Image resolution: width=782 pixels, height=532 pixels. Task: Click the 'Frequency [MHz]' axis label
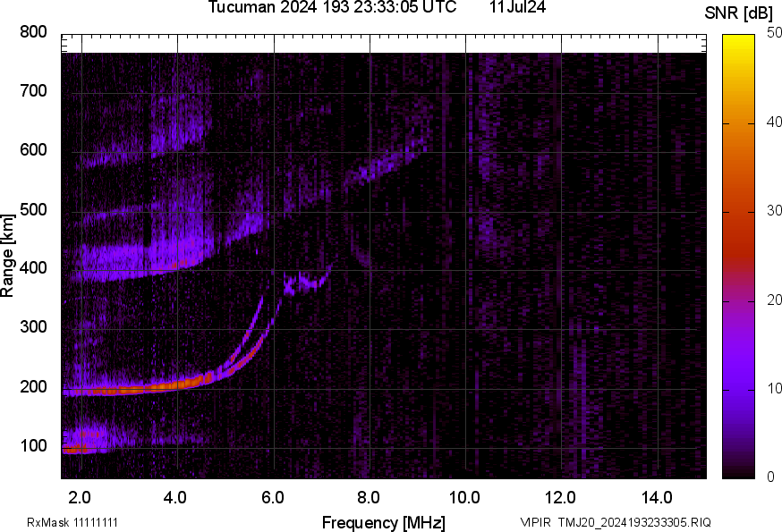(384, 522)
